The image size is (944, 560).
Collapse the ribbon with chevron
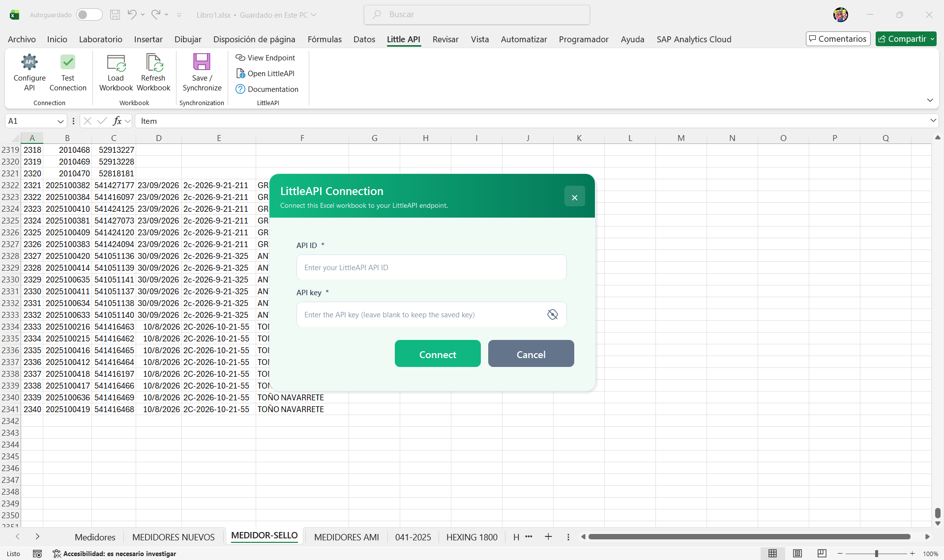coord(930,100)
